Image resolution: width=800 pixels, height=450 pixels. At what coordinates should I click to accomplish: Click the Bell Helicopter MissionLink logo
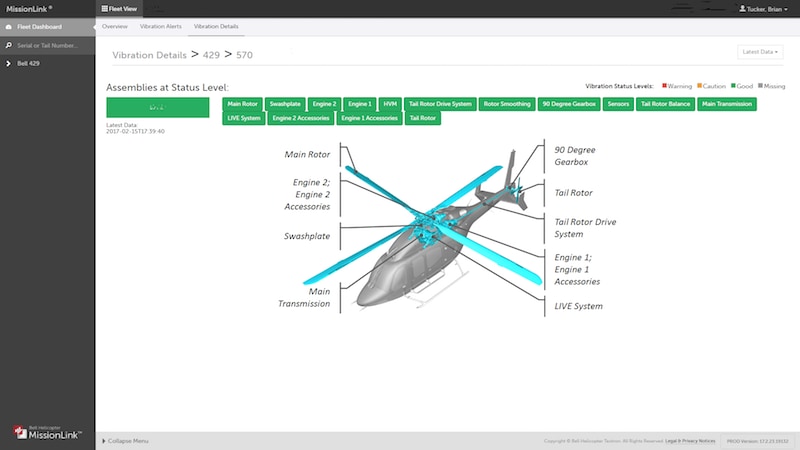(x=46, y=431)
